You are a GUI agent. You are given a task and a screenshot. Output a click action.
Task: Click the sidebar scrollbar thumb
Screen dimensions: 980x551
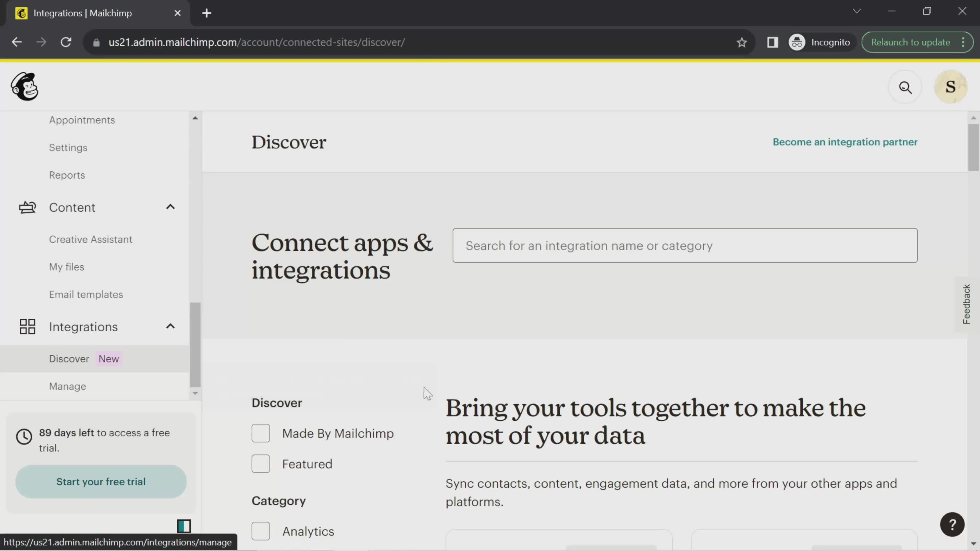click(x=195, y=345)
